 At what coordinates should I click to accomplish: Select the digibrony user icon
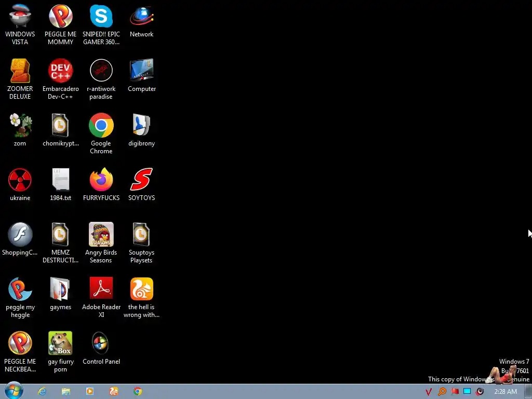[x=141, y=129]
